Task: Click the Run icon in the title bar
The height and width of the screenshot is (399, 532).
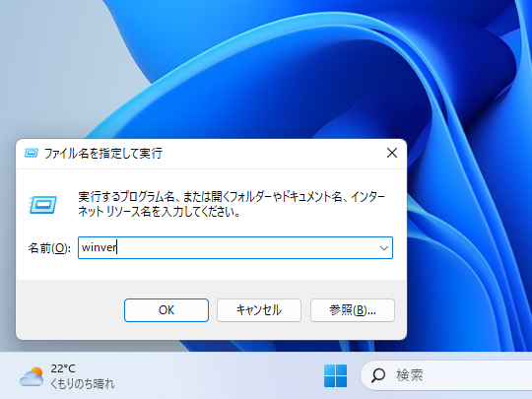Action: (x=32, y=154)
